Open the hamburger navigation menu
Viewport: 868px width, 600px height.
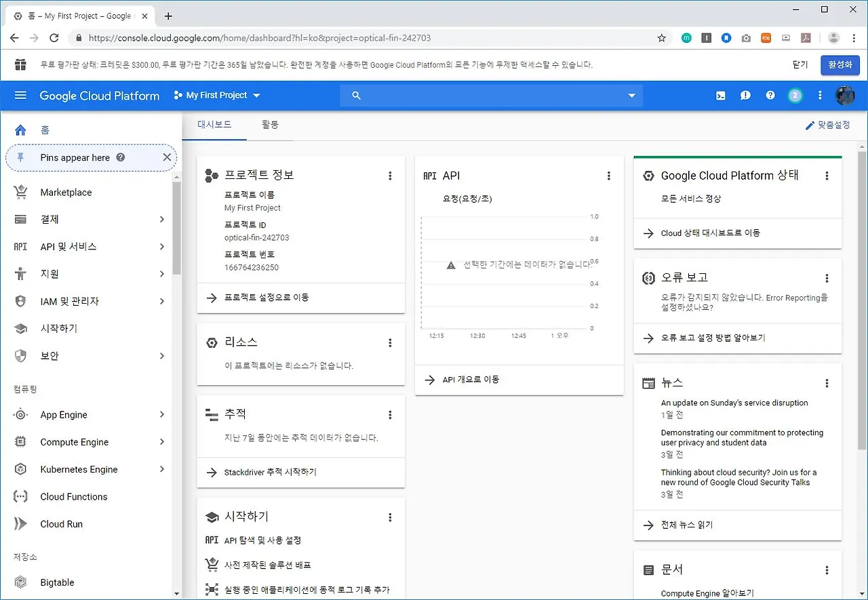coord(20,96)
